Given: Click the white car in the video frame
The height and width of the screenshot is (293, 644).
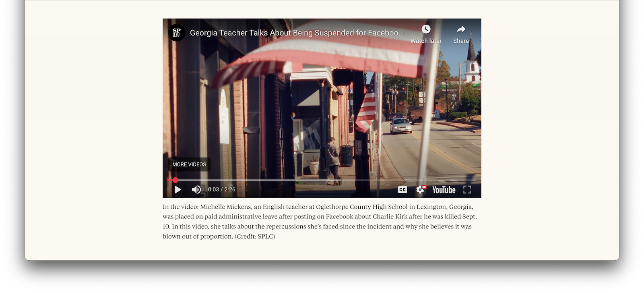Looking at the screenshot, I should [400, 126].
